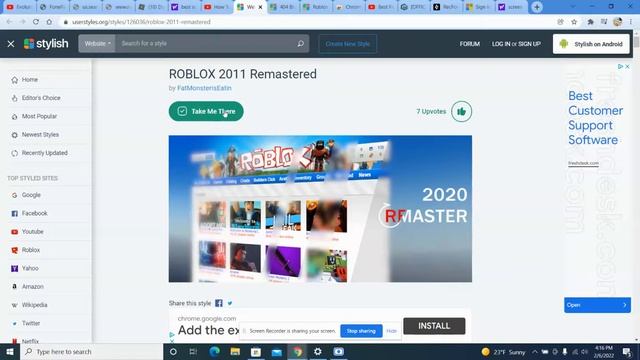The width and height of the screenshot is (640, 360).
Task: Click Type here to search box
Action: coord(91,351)
